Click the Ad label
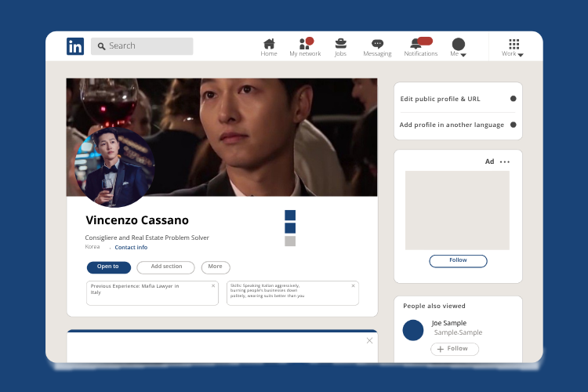Image resolution: width=588 pixels, height=392 pixels. point(489,162)
